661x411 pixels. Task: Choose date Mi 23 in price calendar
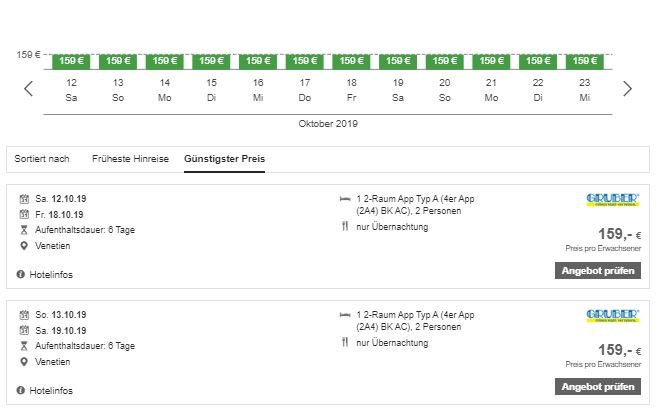[585, 89]
